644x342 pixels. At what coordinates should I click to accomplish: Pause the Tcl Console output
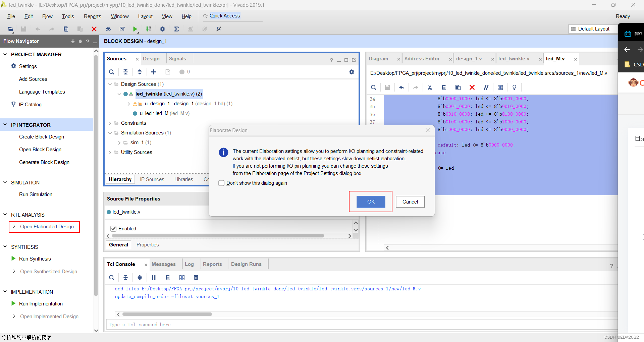click(x=154, y=277)
